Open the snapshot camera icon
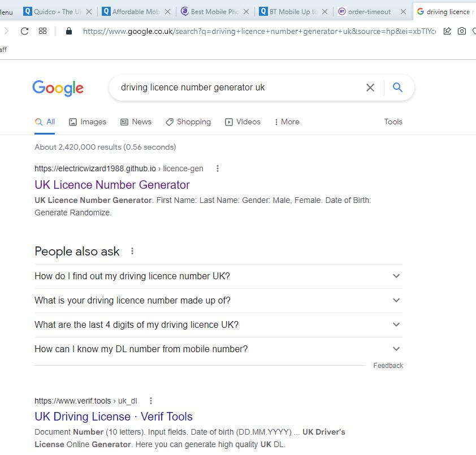 pos(462,31)
